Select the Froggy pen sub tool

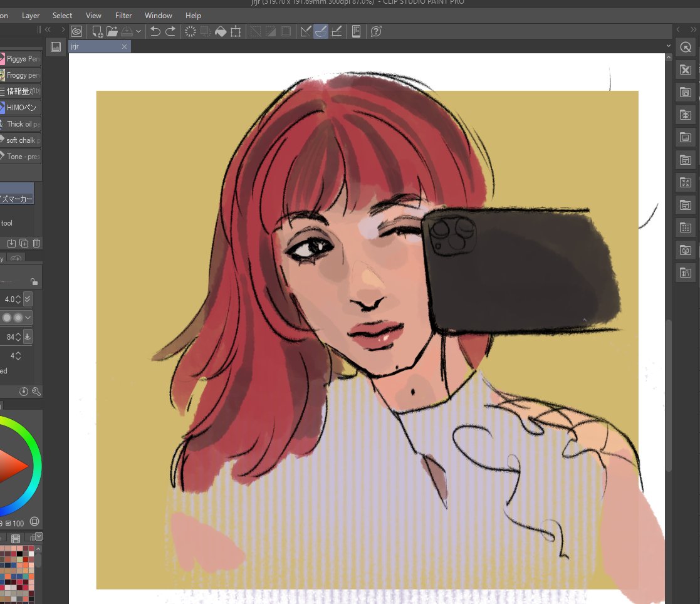coord(21,75)
